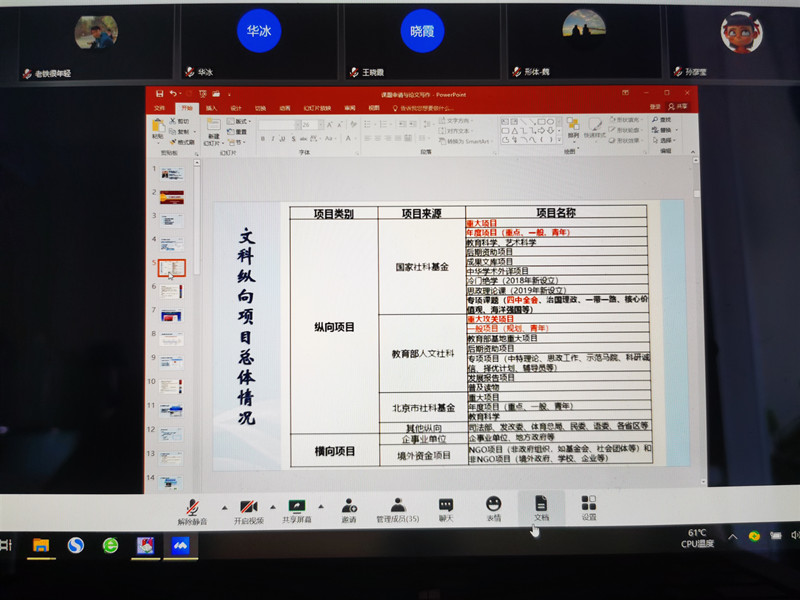The height and width of the screenshot is (600, 800).
Task: Open File Explorer from the taskbar
Action: [41, 545]
